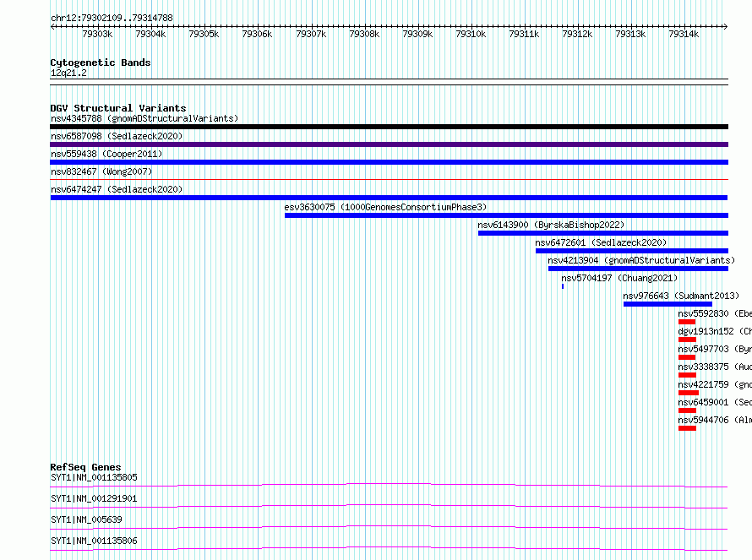752x560 pixels.
Task: Click the SYT1|NM_005639 transcript label
Action: (x=86, y=519)
